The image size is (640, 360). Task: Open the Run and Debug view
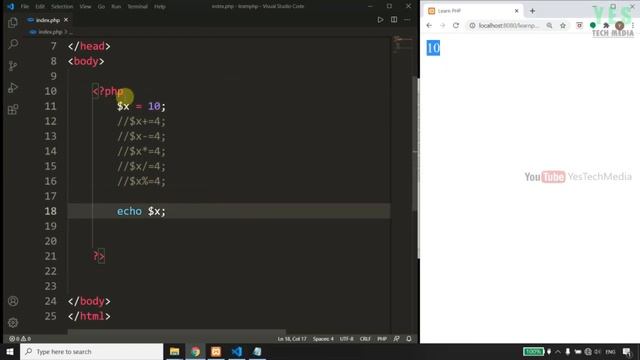(13, 87)
